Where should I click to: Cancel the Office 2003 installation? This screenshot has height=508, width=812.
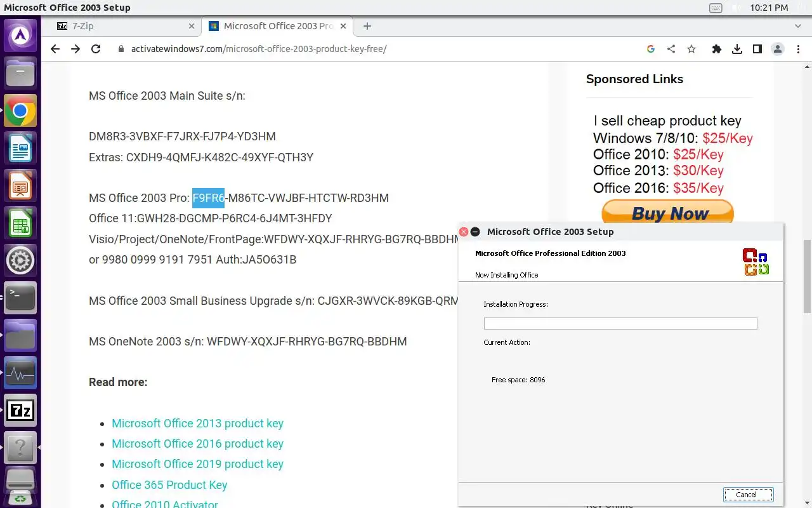tap(748, 495)
